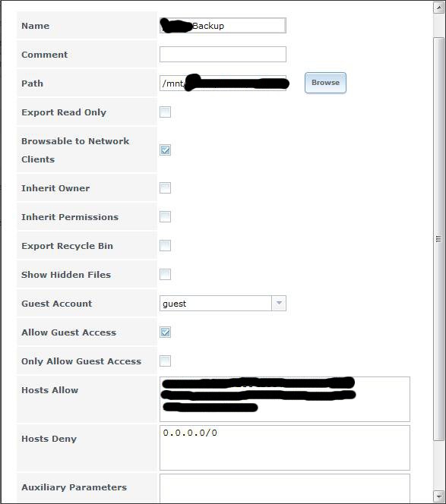Click the Hosts Allow text area
Screen dimensions: 446x504
pyautogui.click(x=285, y=399)
